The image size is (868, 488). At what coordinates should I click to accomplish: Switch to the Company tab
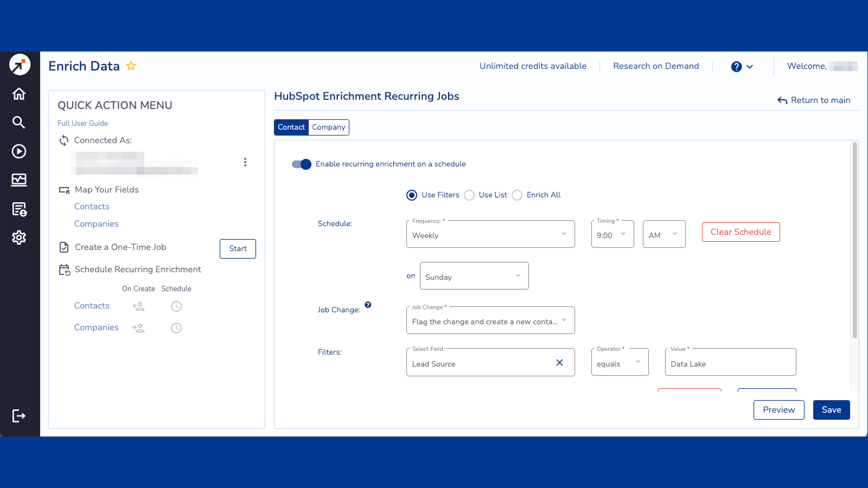click(328, 127)
